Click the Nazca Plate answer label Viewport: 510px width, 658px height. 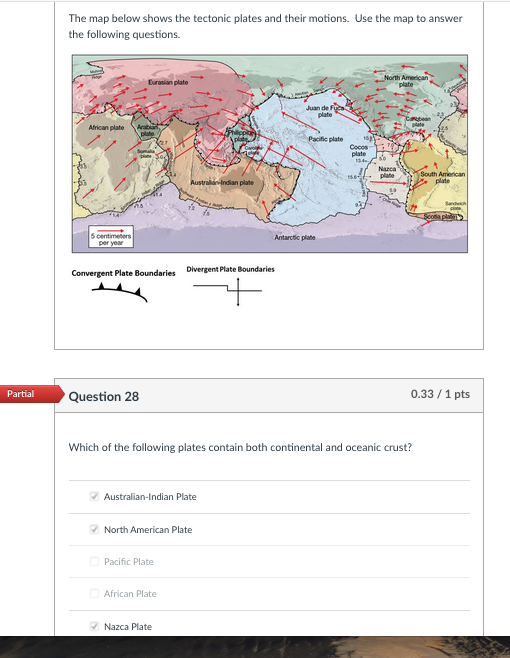[128, 627]
